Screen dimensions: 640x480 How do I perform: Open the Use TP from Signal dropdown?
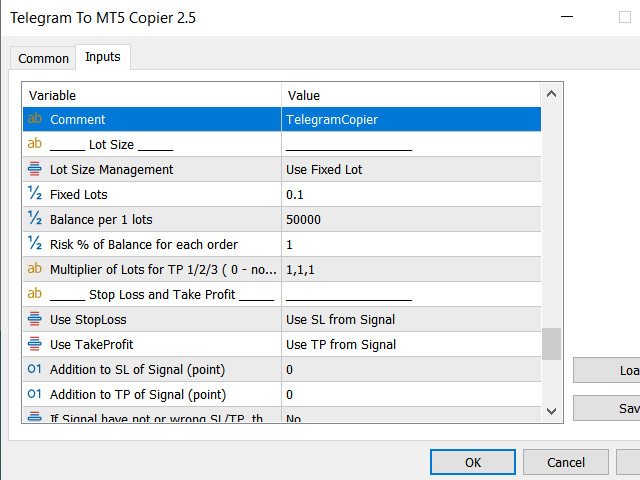[410, 345]
